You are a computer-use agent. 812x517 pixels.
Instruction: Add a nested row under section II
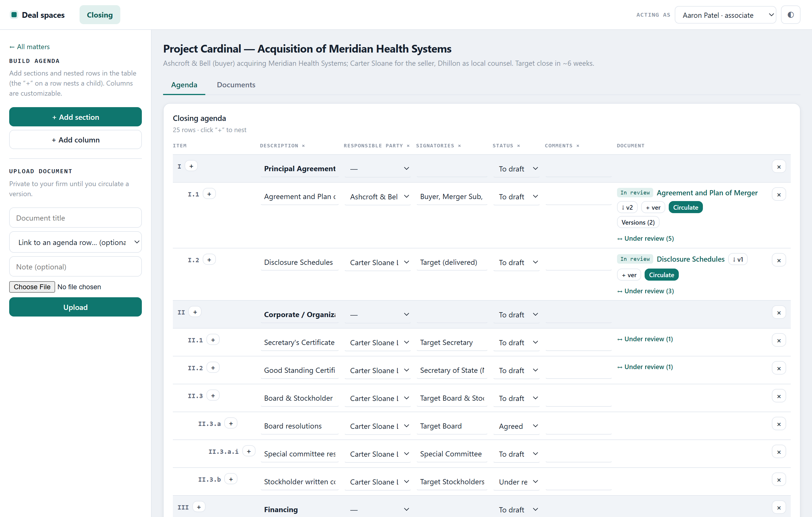pos(195,312)
